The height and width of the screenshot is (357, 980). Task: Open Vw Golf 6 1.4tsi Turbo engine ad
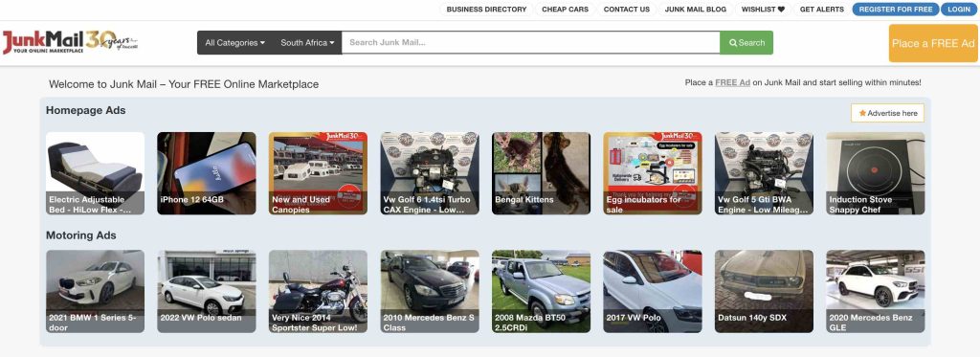[430, 173]
